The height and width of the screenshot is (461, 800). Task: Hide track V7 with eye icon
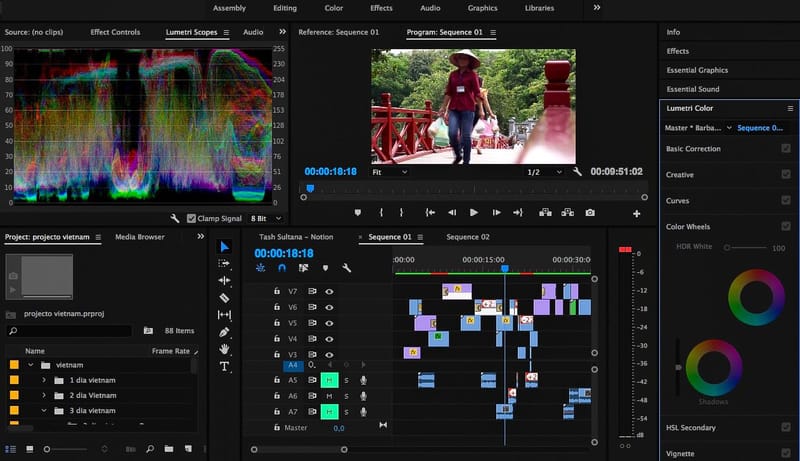coord(330,291)
